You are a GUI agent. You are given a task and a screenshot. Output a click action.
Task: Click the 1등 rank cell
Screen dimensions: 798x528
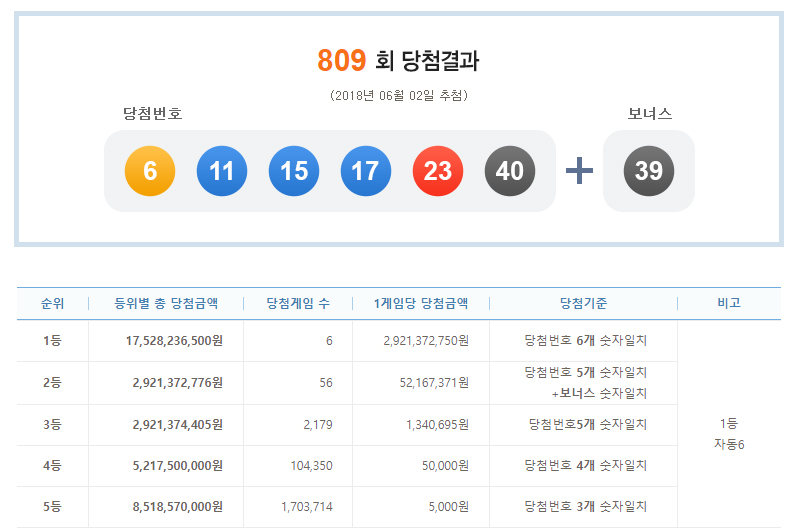pos(52,341)
